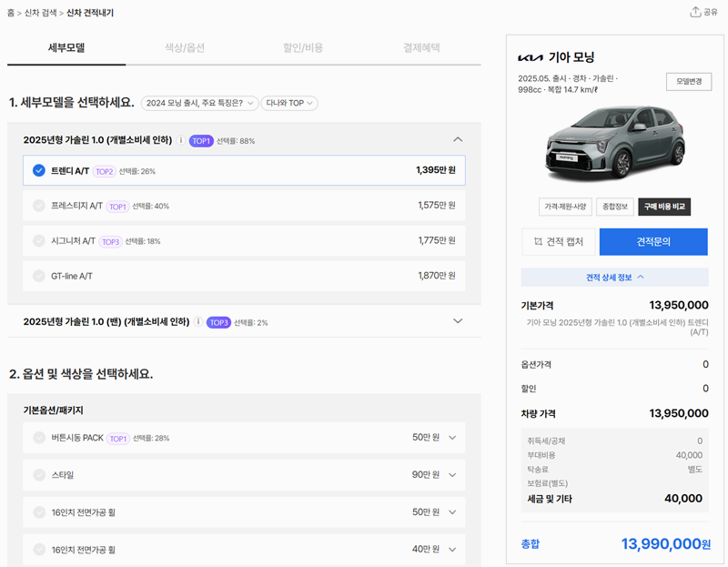728x567 pixels.
Task: Open info icon for 2025년형 가솔린 1.0
Action: pyautogui.click(x=181, y=140)
